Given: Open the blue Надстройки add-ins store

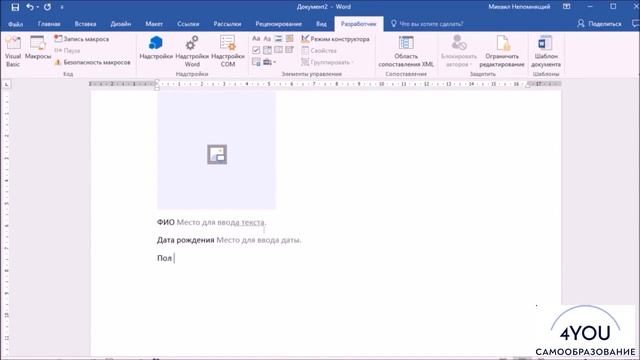Looking at the screenshot, I should pyautogui.click(x=156, y=48).
